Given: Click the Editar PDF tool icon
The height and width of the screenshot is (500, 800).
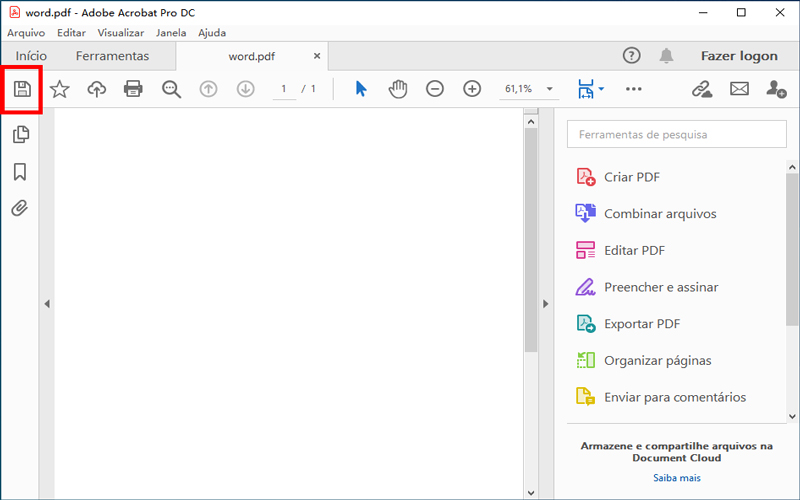Looking at the screenshot, I should tap(586, 250).
